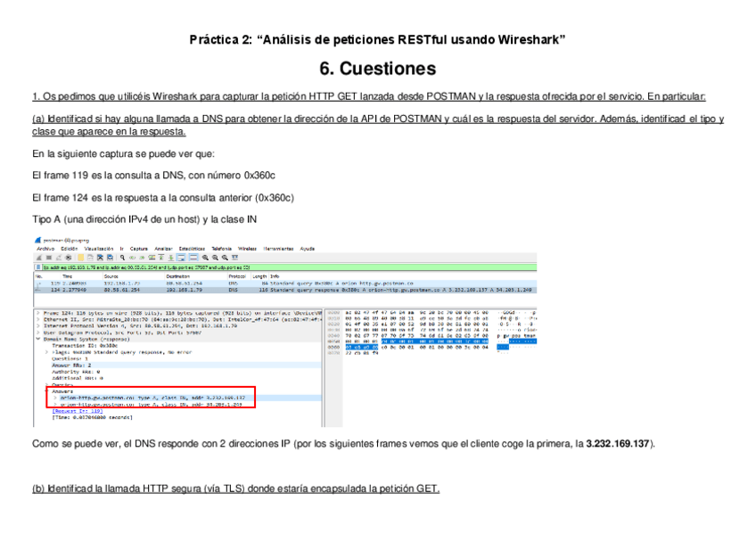The image size is (756, 534).
Task: Click the Save capture file icon
Action: [91, 258]
